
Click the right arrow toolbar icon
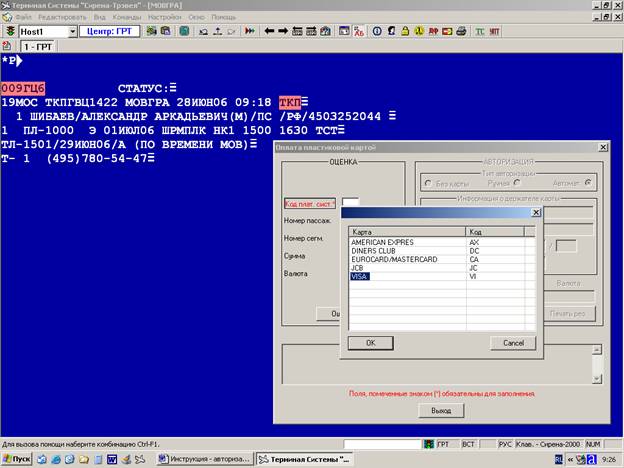(283, 31)
